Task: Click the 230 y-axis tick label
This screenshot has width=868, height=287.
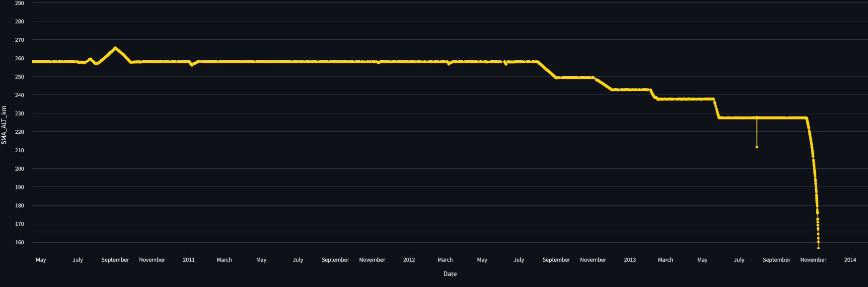Action: (x=19, y=113)
